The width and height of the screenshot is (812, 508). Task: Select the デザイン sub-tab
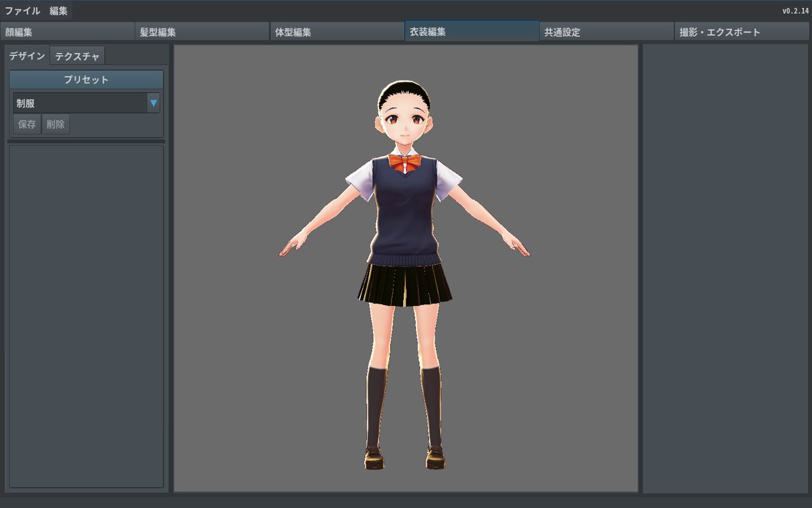27,56
